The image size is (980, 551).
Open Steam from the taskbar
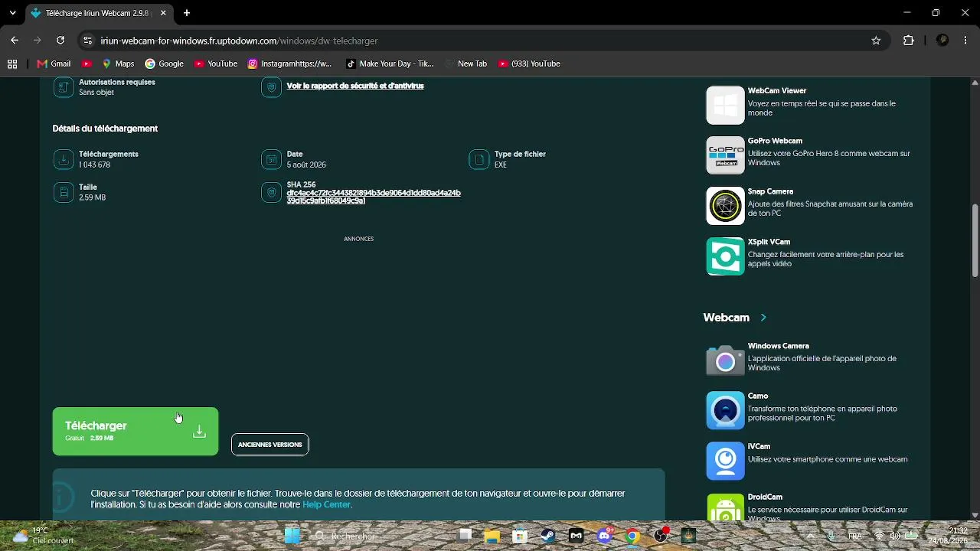point(547,536)
